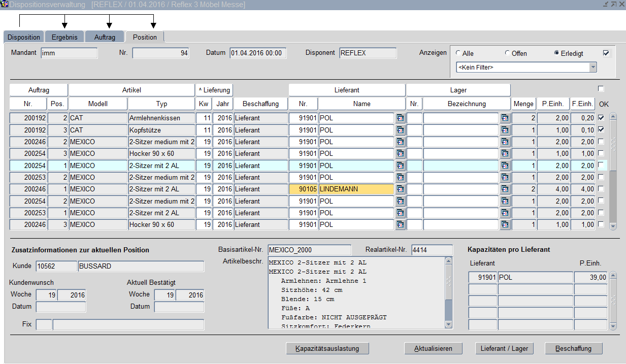
Task: Open supplier lookup icon for LINDEMANN row
Action: (x=400, y=189)
